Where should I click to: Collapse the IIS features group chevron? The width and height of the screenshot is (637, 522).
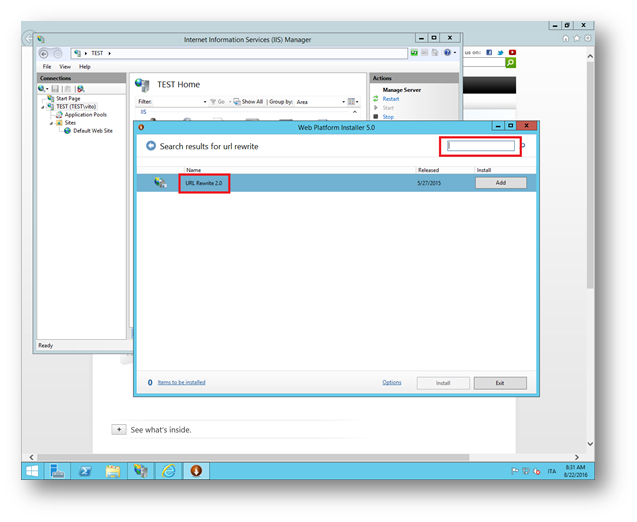tap(355, 112)
